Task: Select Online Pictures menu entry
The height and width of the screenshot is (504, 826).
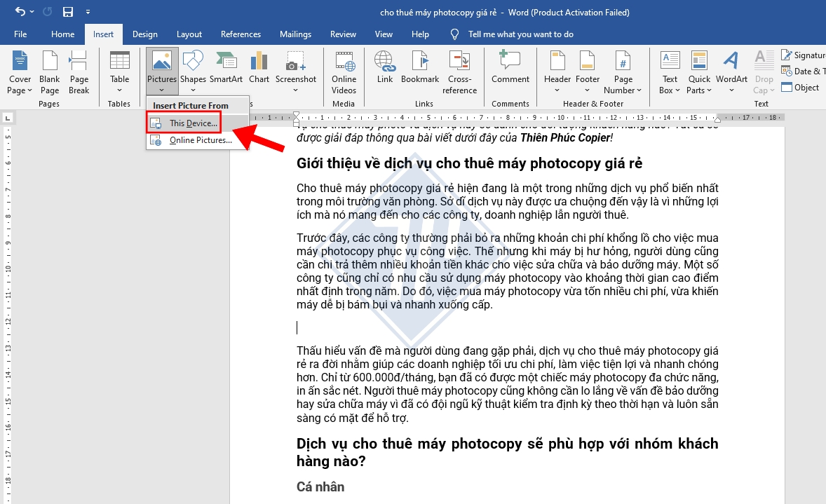Action: click(x=200, y=140)
